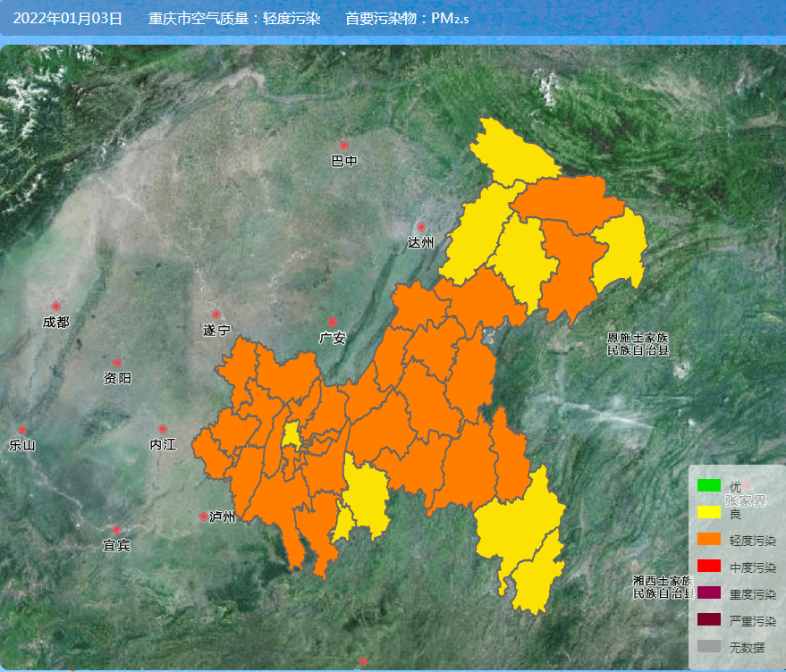Click the 巴中 city marker
This screenshot has height=672, width=786.
click(343, 145)
